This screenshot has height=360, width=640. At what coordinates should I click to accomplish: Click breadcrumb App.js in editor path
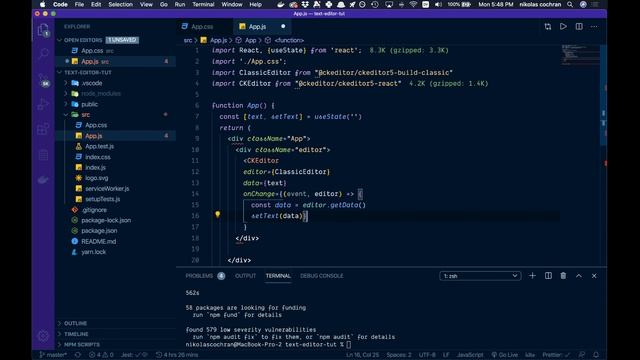[x=218, y=40]
